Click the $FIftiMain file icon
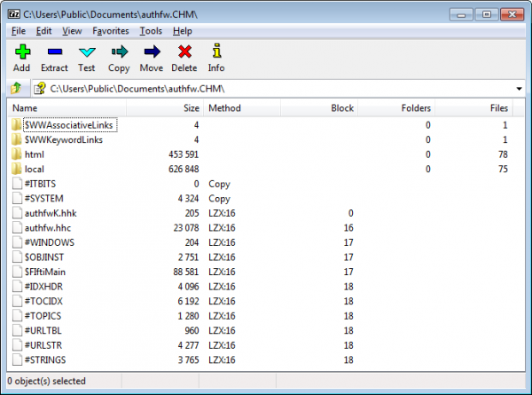The width and height of the screenshot is (532, 395). click(x=17, y=272)
